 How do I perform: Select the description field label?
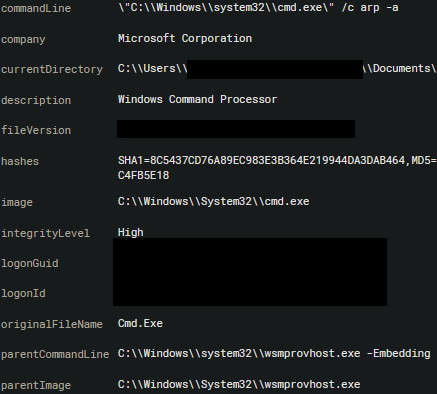point(36,100)
